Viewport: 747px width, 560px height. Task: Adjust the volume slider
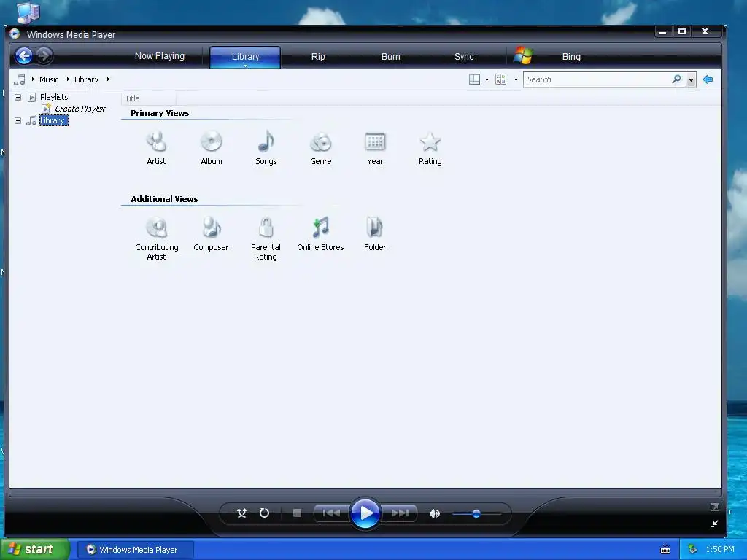[476, 514]
